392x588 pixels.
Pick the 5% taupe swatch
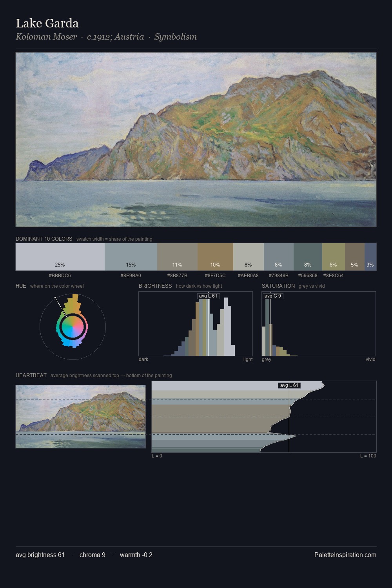pyautogui.click(x=355, y=257)
